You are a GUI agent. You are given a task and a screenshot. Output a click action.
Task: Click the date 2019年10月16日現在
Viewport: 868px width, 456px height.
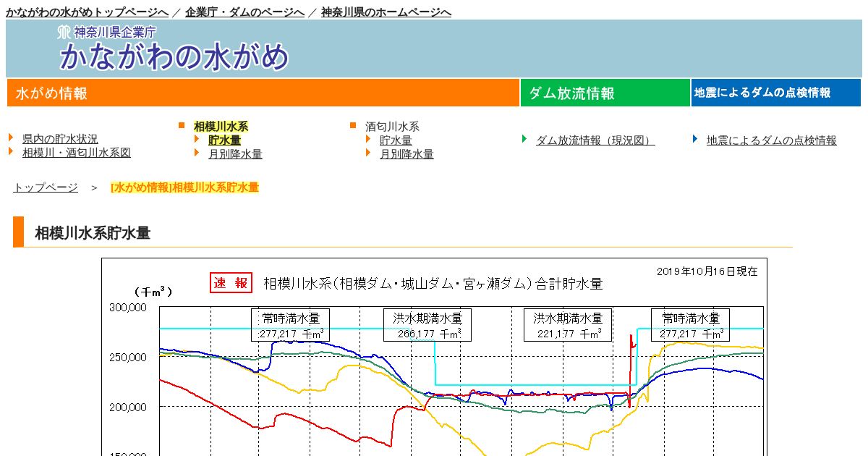(707, 271)
